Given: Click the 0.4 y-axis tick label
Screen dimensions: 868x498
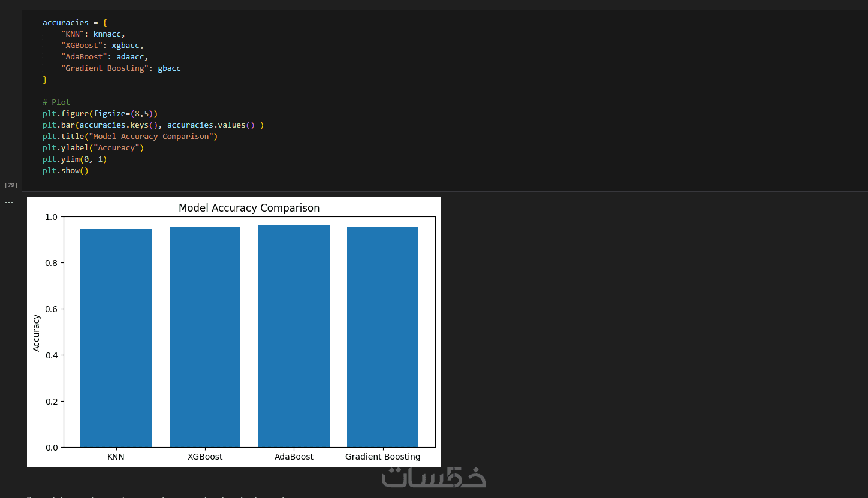Looking at the screenshot, I should (52, 355).
